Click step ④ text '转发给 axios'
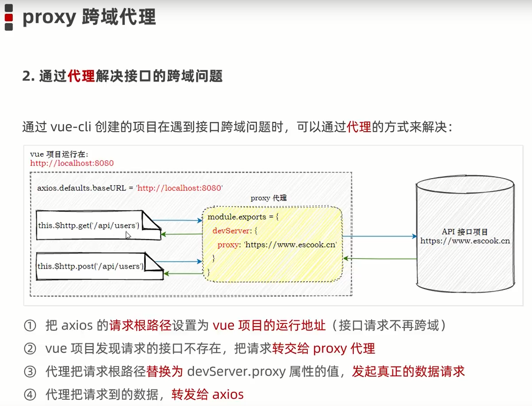The width and height of the screenshot is (532, 406). pyautogui.click(x=207, y=394)
